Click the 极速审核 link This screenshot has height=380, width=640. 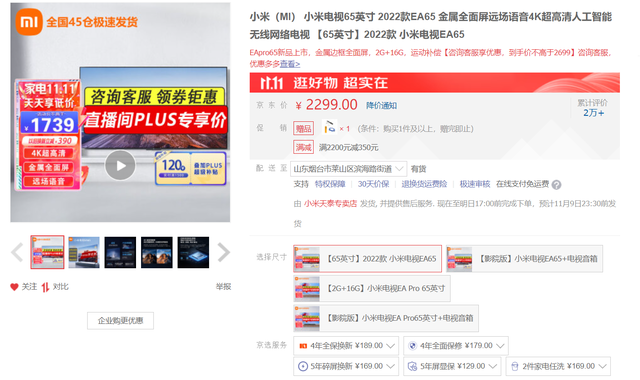click(x=475, y=184)
